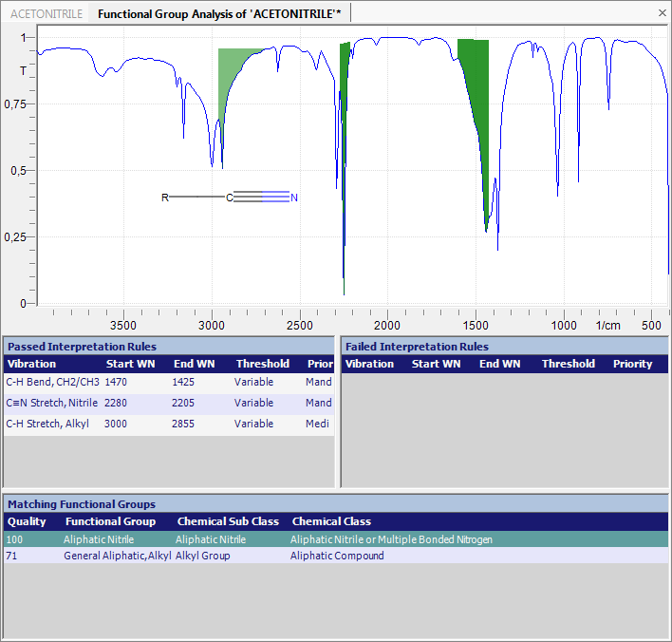Switch to the ACETONITRILE tab

pos(47,14)
